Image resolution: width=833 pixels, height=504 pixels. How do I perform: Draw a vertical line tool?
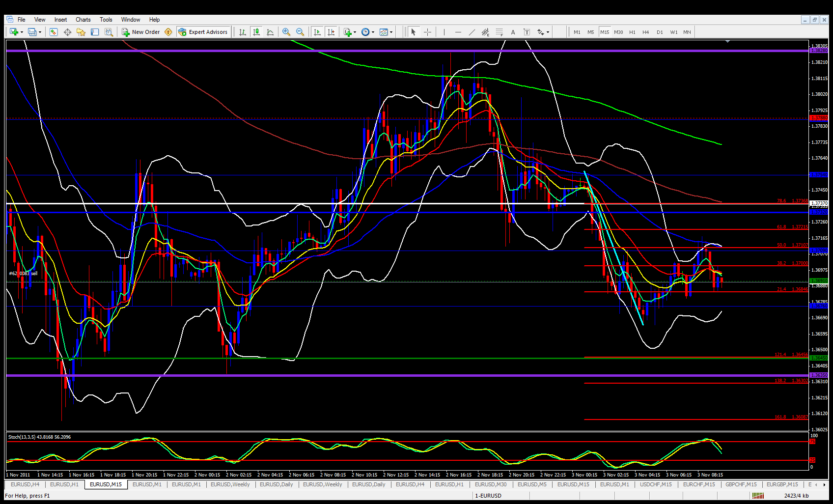click(444, 32)
